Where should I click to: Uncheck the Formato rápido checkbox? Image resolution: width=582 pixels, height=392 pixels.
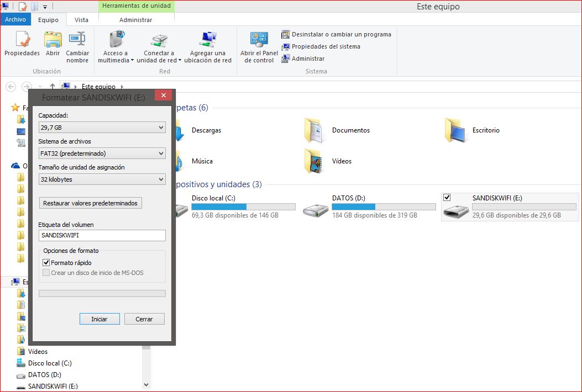[46, 263]
